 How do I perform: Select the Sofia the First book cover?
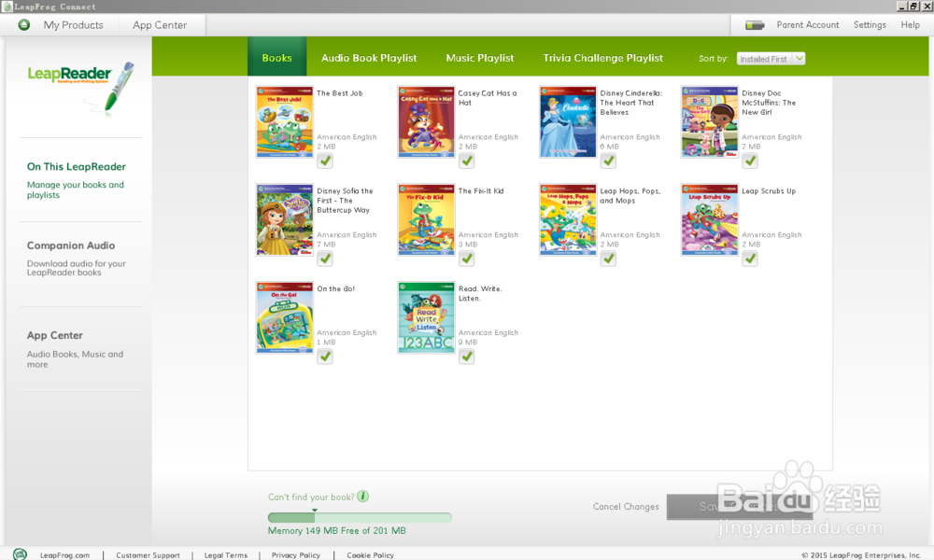285,219
